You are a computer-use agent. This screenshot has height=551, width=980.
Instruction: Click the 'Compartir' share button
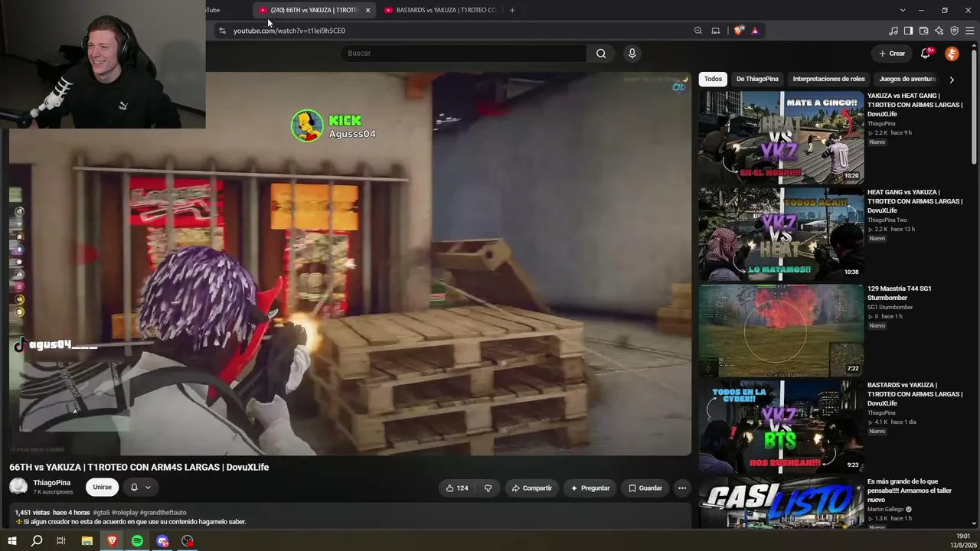(x=531, y=488)
